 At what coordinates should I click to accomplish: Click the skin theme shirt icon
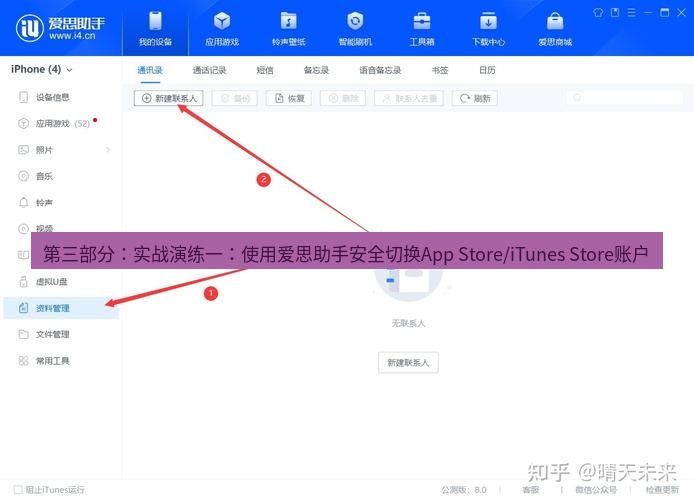click(x=598, y=12)
